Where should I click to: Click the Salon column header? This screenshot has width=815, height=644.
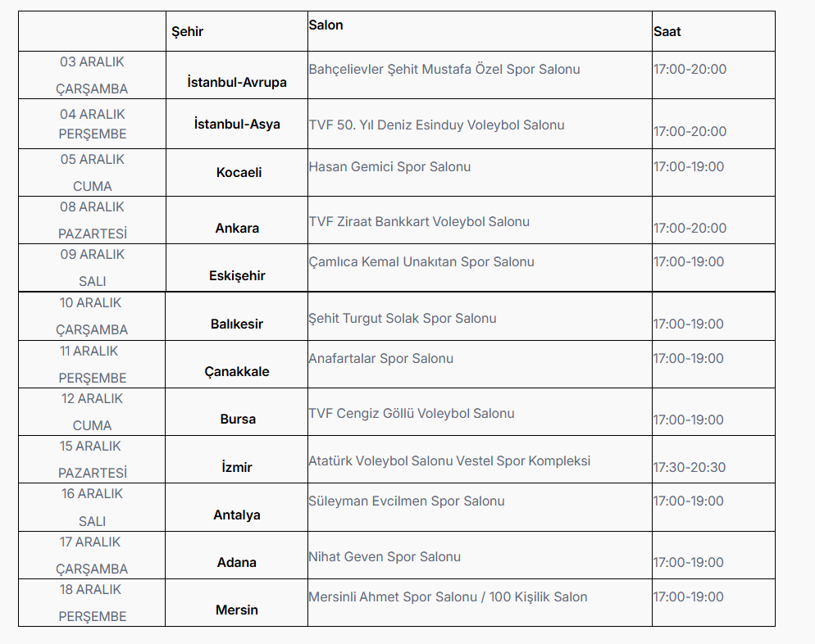(326, 25)
